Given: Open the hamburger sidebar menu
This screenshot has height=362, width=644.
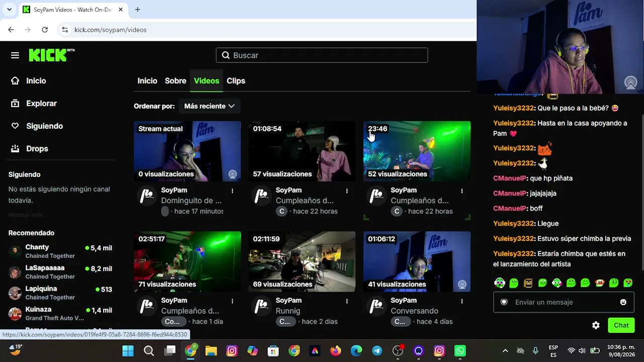Looking at the screenshot, I should (x=15, y=55).
